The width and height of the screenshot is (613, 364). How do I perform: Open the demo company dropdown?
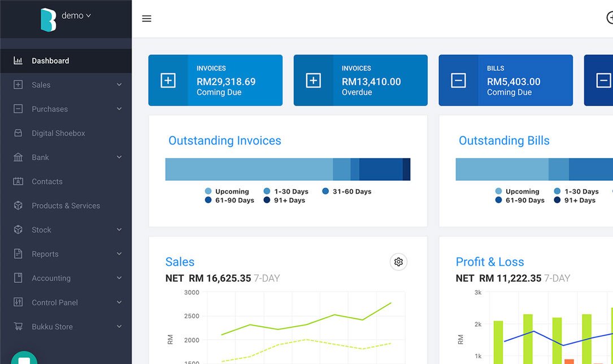click(76, 16)
